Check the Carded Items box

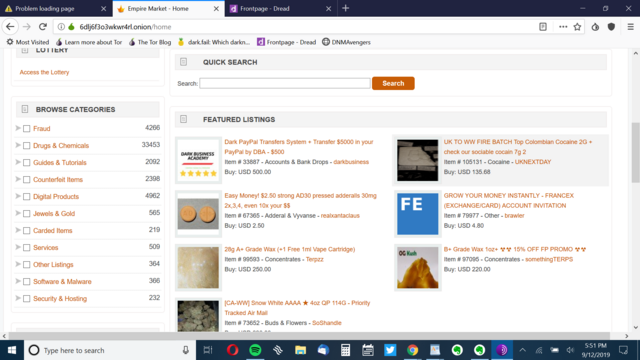27,231
